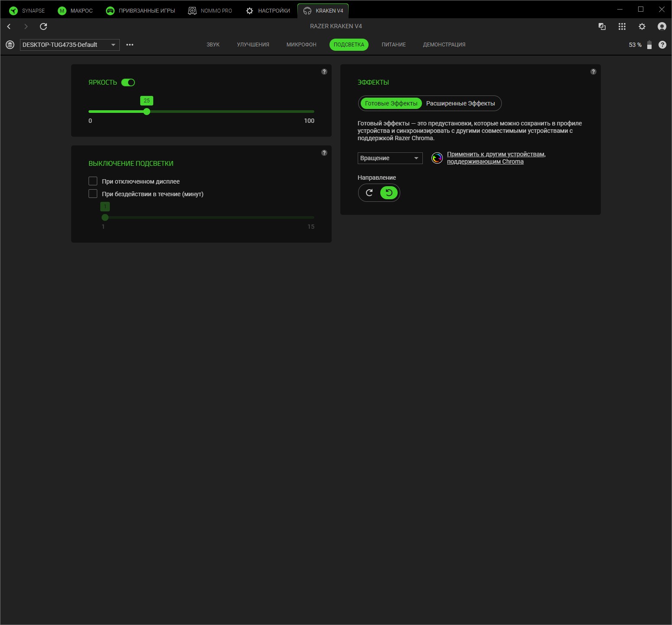This screenshot has height=625, width=672.
Task: Open help for the Эффекты panel
Action: pyautogui.click(x=593, y=72)
